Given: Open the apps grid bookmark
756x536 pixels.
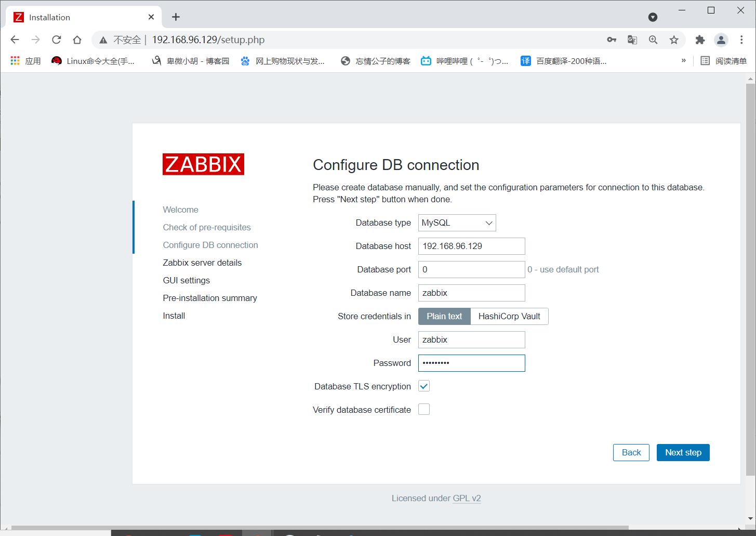Looking at the screenshot, I should [25, 61].
